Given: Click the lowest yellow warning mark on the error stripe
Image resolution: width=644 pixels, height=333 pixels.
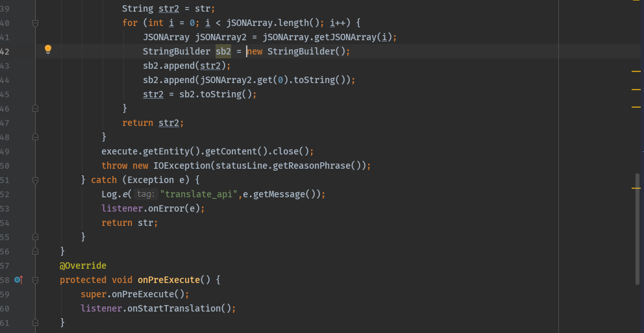Looking at the screenshot, I should pos(636,188).
